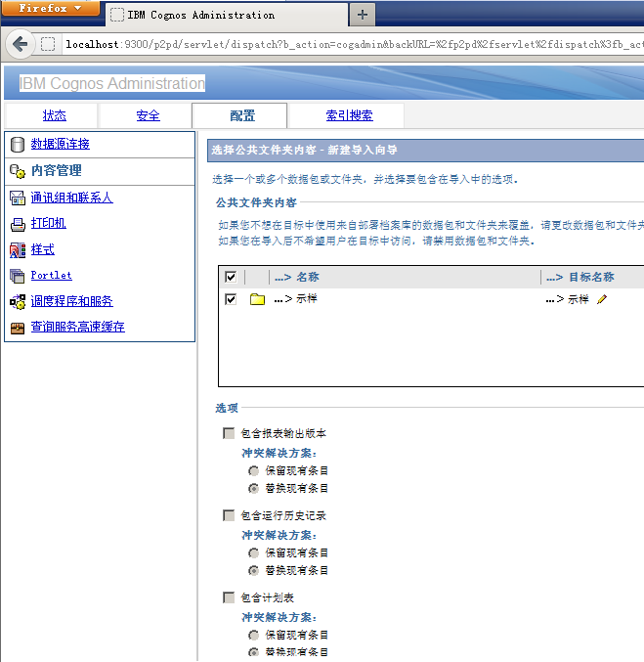The width and height of the screenshot is (644, 662).
Task: Select 保留现有条目 under 包含报表输出版本
Action: (x=253, y=470)
